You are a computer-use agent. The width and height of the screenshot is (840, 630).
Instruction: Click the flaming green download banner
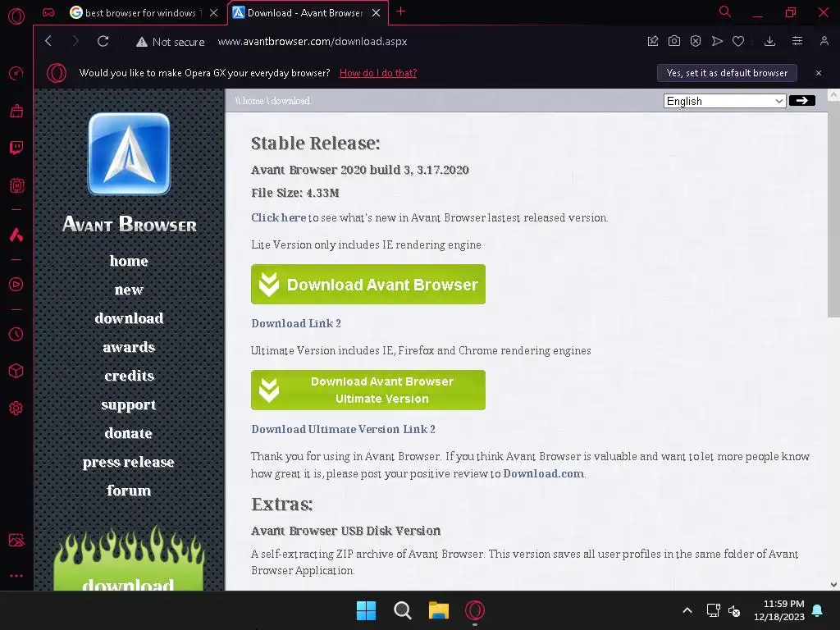click(x=129, y=559)
